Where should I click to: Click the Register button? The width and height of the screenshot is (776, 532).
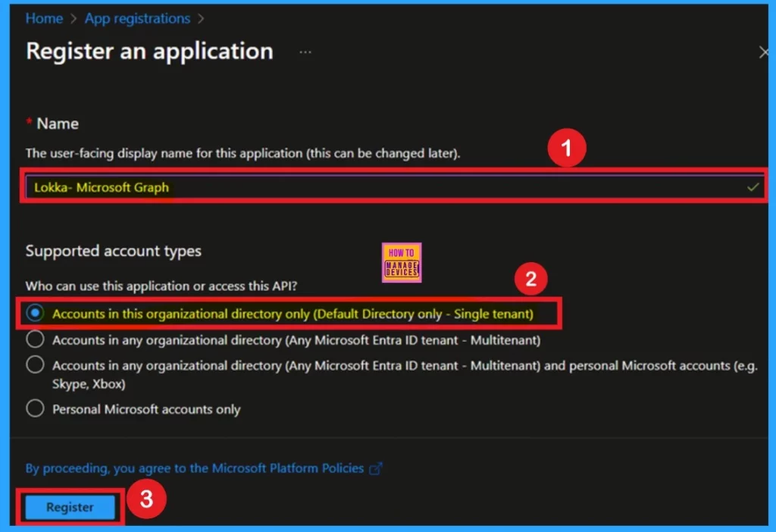[70, 507]
